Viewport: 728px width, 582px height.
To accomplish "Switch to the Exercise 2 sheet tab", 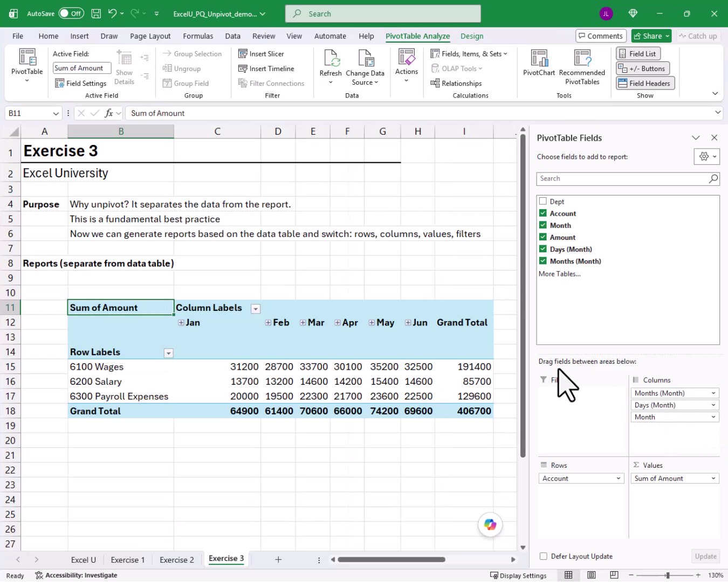I will click(177, 560).
